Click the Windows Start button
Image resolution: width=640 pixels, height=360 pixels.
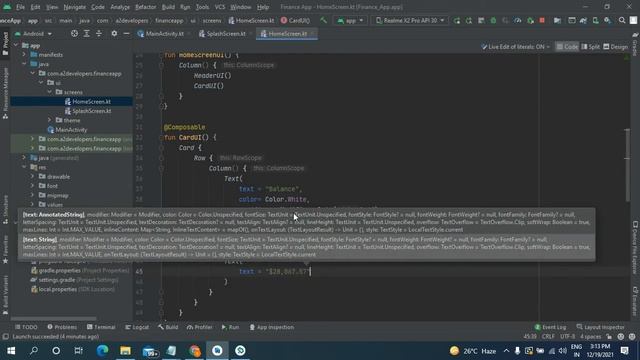11,351
